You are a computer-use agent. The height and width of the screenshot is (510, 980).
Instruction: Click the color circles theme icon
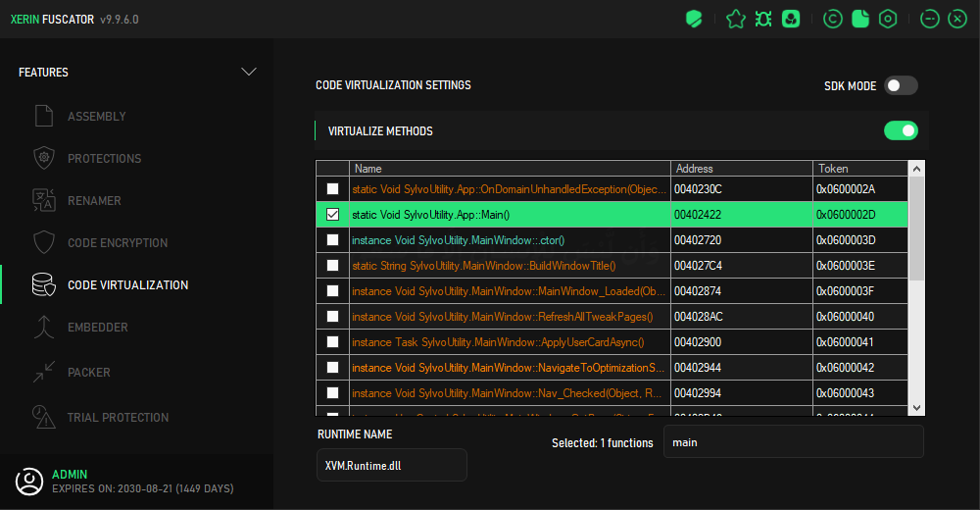(791, 20)
